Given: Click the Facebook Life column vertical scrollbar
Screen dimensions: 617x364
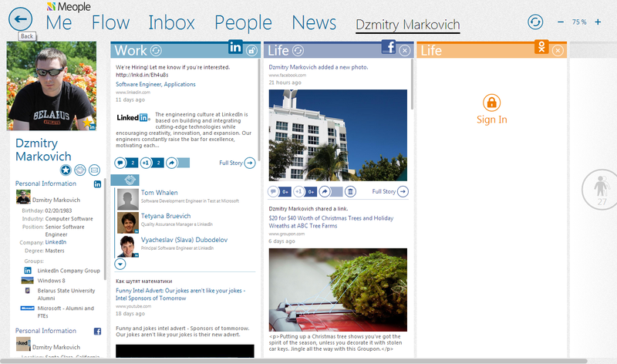Looking at the screenshot, I should coord(412,85).
